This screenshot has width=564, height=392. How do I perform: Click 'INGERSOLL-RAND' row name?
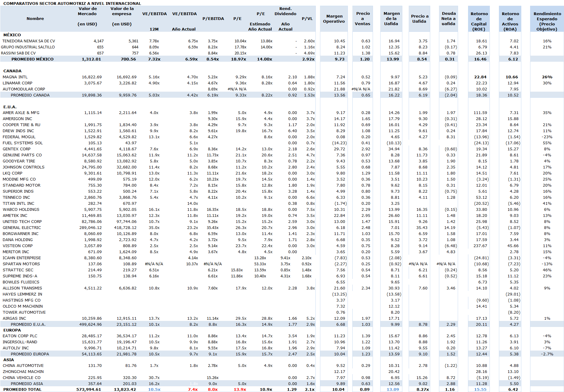coord(20,342)
